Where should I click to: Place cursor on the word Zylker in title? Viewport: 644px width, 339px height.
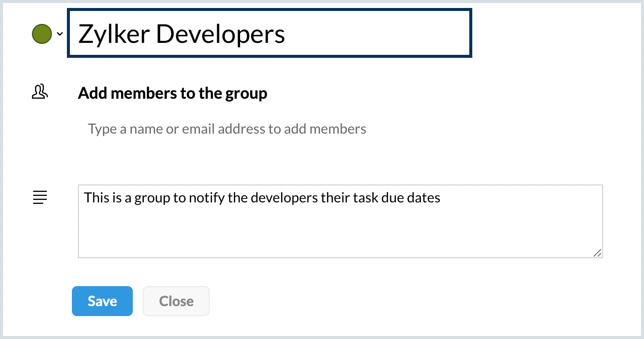pos(114,34)
